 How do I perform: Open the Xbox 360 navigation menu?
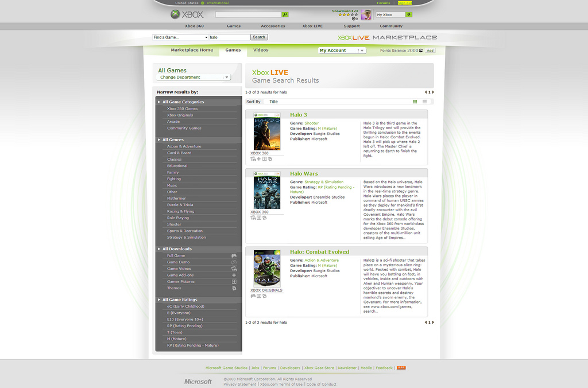[x=194, y=26]
